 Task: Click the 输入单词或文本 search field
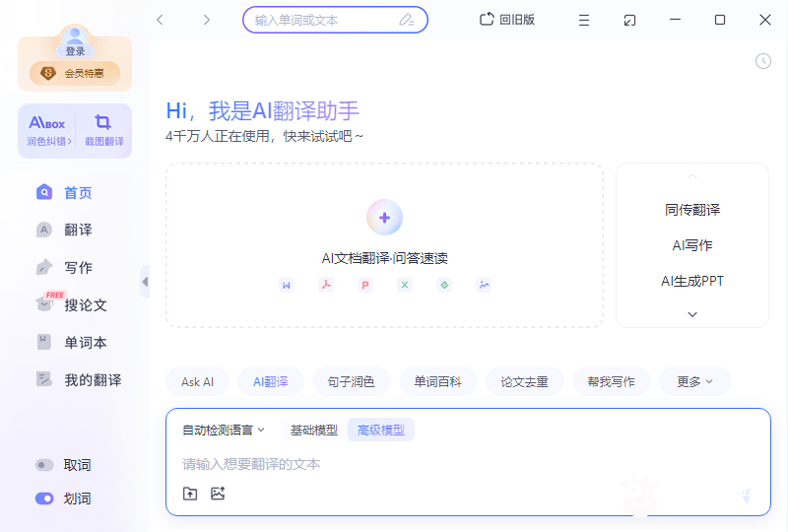click(325, 20)
